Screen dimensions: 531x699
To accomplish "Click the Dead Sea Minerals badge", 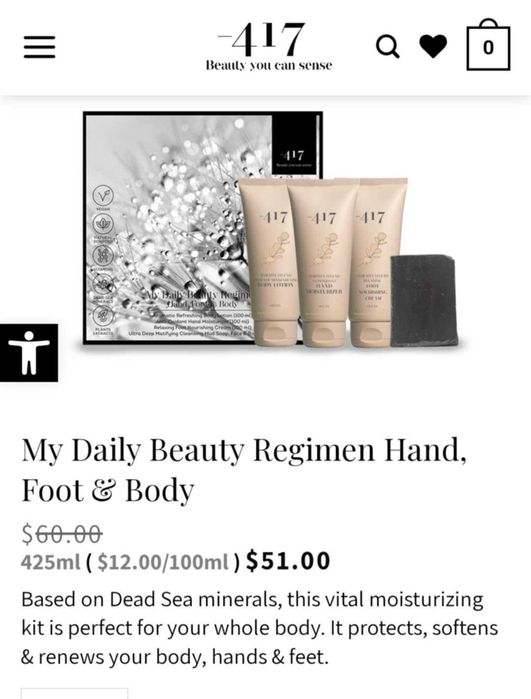I will (103, 286).
